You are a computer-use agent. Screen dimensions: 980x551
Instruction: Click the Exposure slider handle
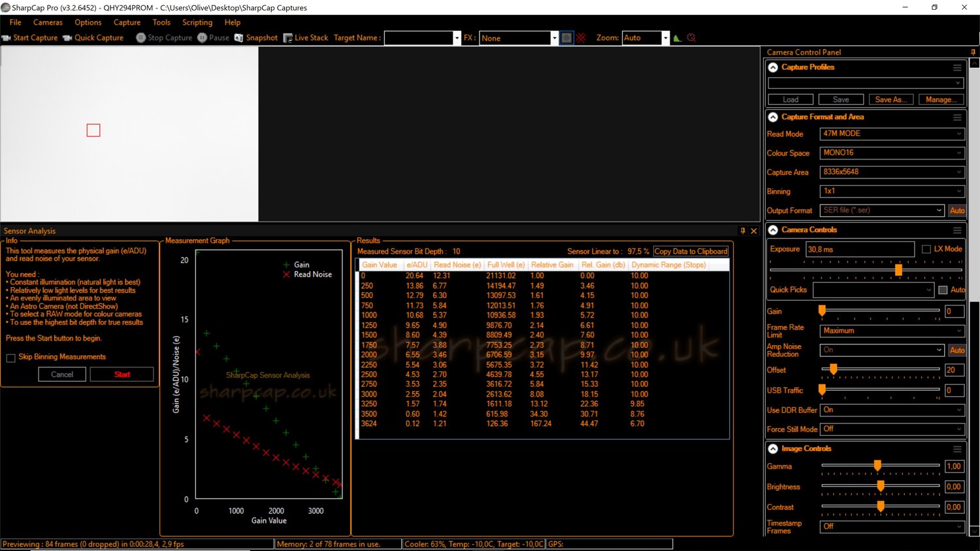pyautogui.click(x=898, y=270)
